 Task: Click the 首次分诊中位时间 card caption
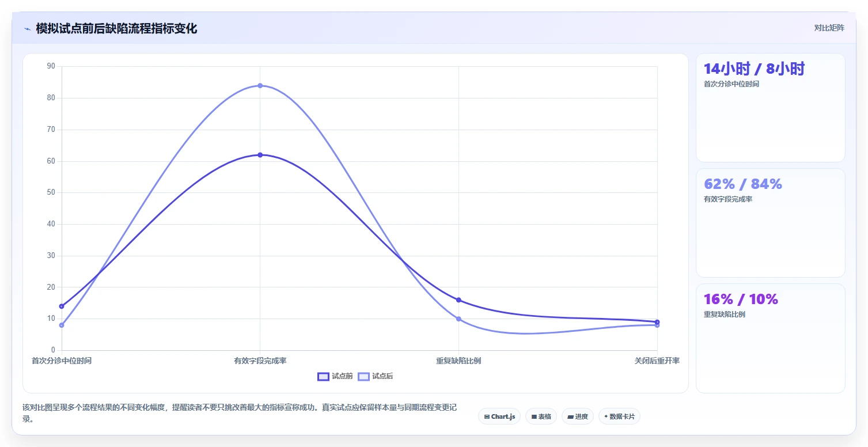(731, 84)
